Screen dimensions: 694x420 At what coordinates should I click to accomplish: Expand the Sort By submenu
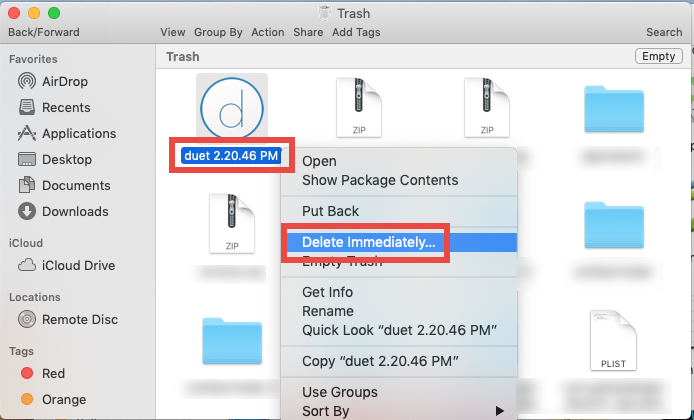tap(399, 411)
